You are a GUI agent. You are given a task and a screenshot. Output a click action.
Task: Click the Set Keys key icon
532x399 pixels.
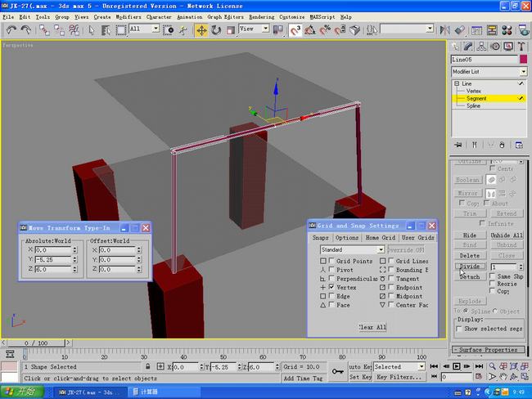[338, 371]
